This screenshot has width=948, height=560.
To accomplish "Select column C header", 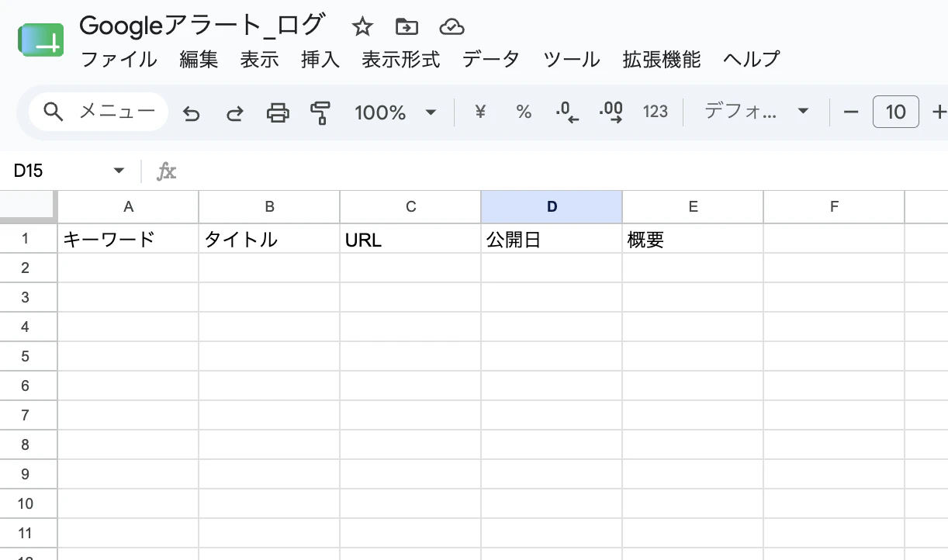I will (410, 206).
